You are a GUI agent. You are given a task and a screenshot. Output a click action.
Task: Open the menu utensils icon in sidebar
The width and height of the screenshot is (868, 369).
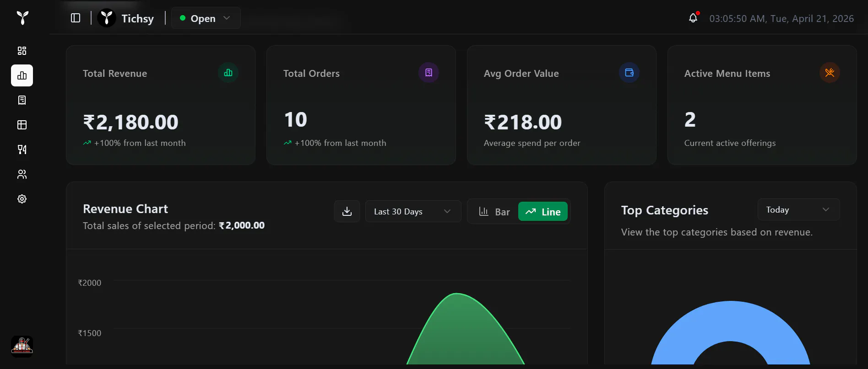point(22,150)
